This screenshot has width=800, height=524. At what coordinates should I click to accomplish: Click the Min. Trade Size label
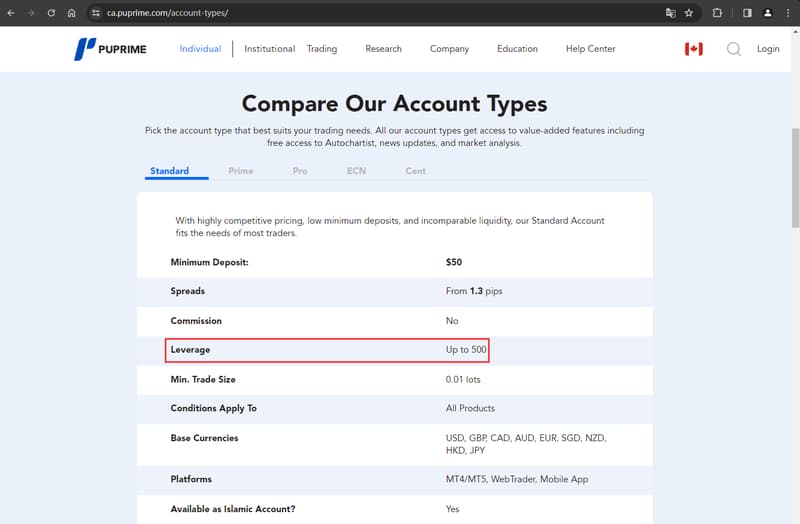click(203, 380)
